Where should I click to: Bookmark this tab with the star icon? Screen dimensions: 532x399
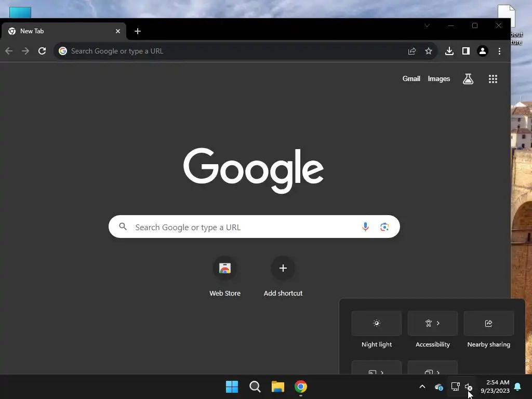click(x=429, y=51)
